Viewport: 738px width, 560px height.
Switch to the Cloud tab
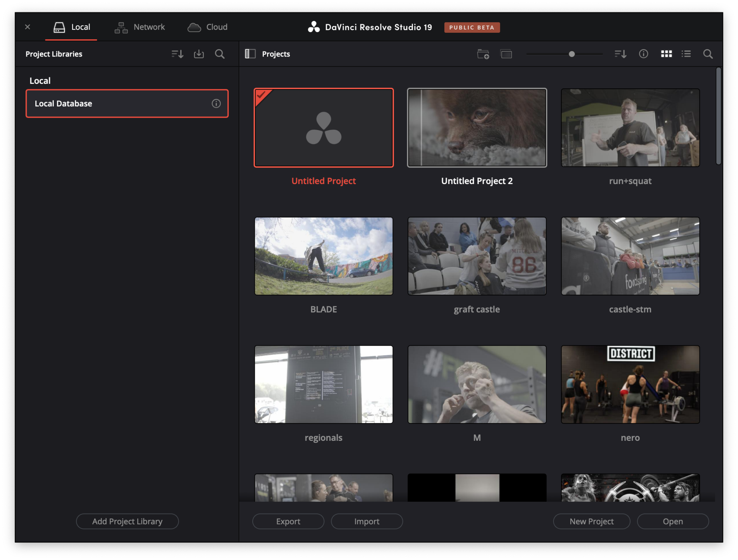pyautogui.click(x=208, y=27)
